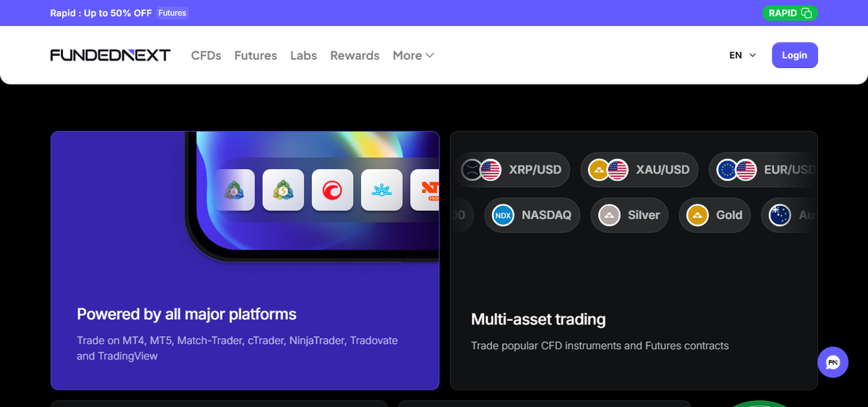The width and height of the screenshot is (868, 407).
Task: Click the XRP/USD instrument chip
Action: pyautogui.click(x=512, y=171)
